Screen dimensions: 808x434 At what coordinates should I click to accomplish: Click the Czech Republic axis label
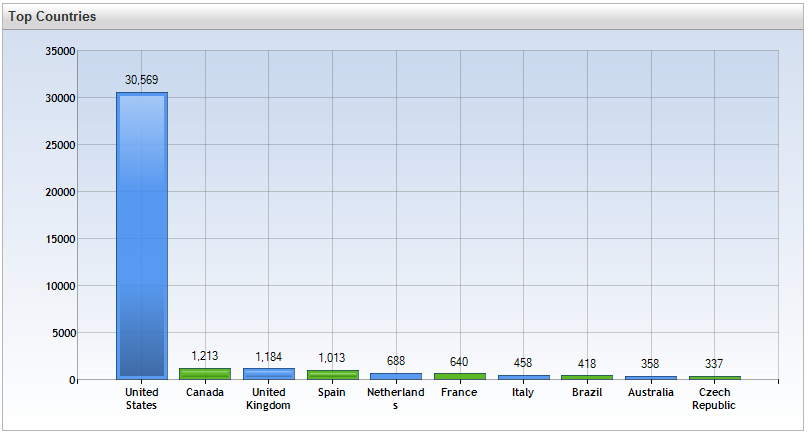714,399
